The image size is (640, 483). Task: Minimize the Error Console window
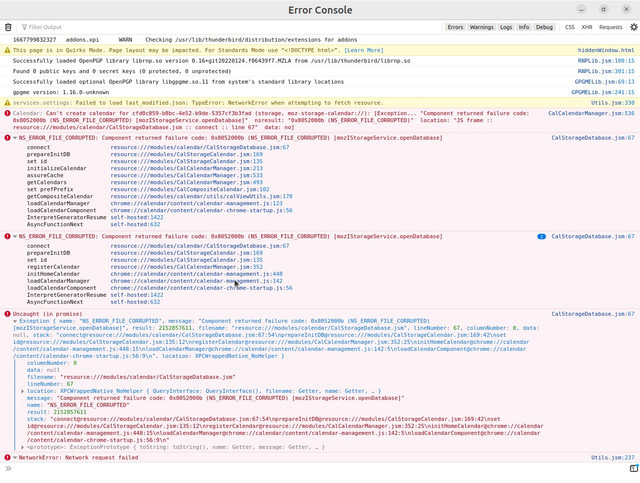pyautogui.click(x=582, y=9)
